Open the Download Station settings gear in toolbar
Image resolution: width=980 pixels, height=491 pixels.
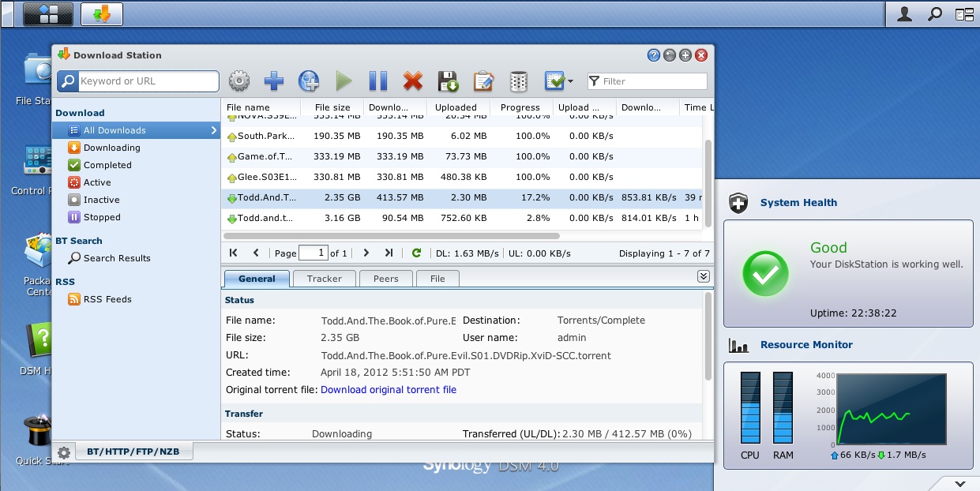[x=239, y=81]
